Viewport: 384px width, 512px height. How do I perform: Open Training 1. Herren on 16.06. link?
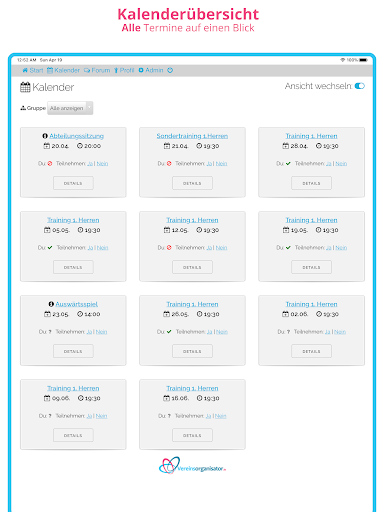point(192,388)
